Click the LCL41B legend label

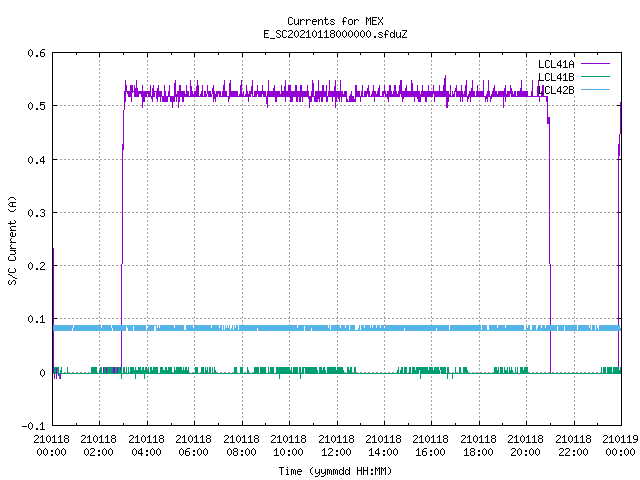[x=556, y=77]
